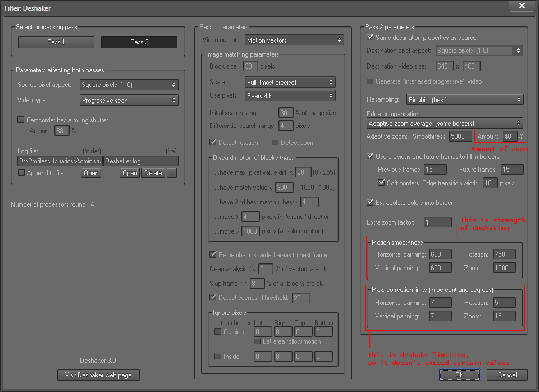Toggle Extrapolate colors into border
Screen dimensions: 539x392
370,202
